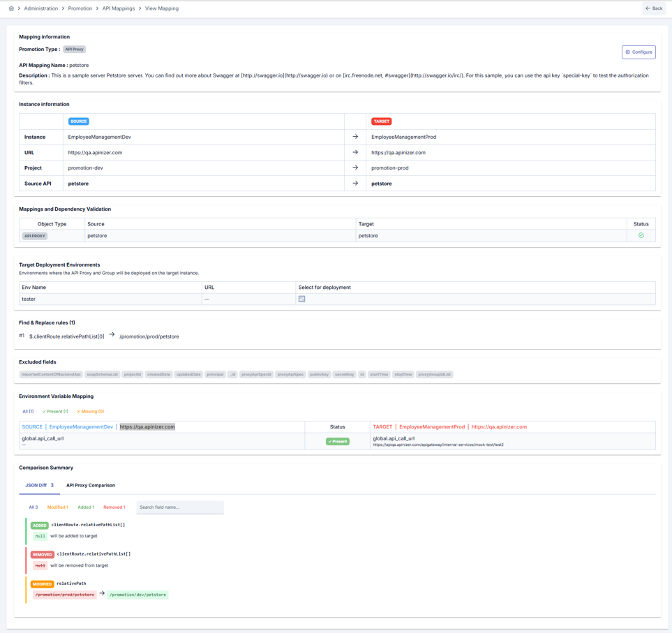Click the home icon in breadcrumb
The image size is (672, 633).
click(x=11, y=8)
